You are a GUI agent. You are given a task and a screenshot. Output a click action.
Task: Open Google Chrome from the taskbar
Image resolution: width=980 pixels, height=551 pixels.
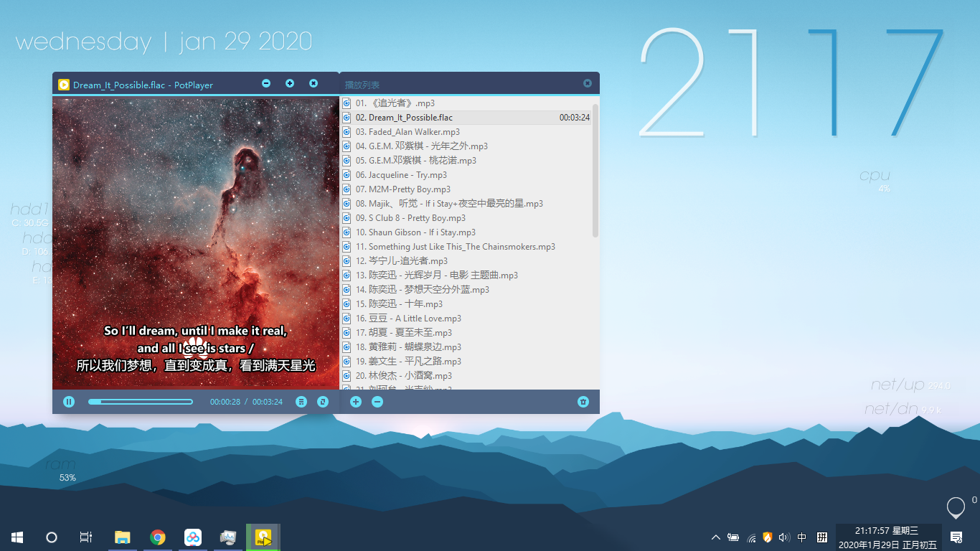[158, 537]
